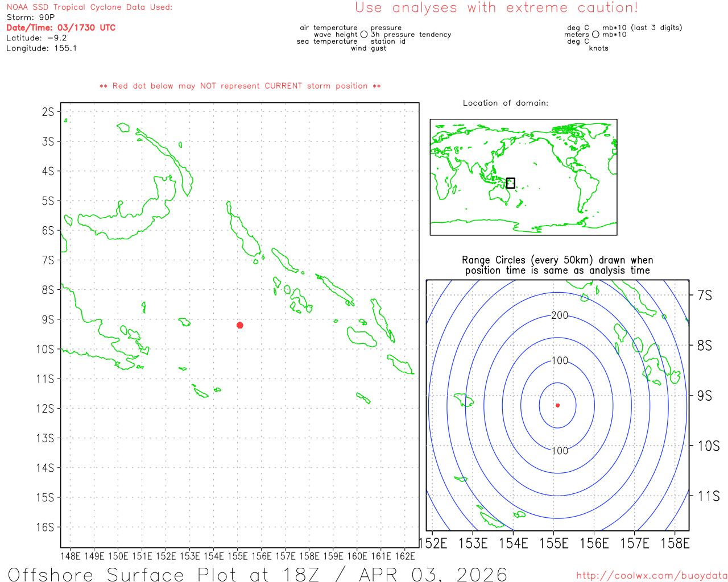Viewport: 728px width, 582px height.
Task: Click the 'Location of domain:' heading
Action: pos(505,103)
